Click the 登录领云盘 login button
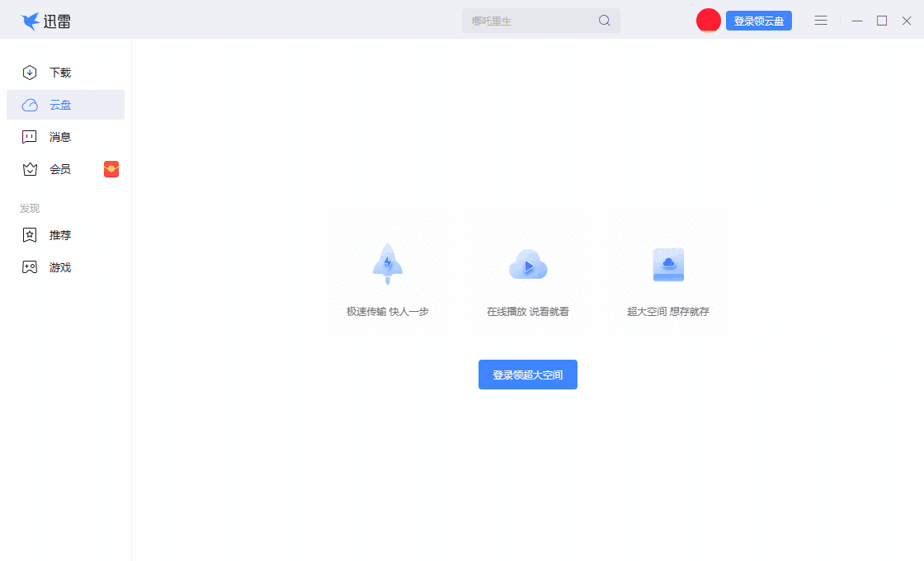Screen dimensions: 924x561 pos(758,21)
